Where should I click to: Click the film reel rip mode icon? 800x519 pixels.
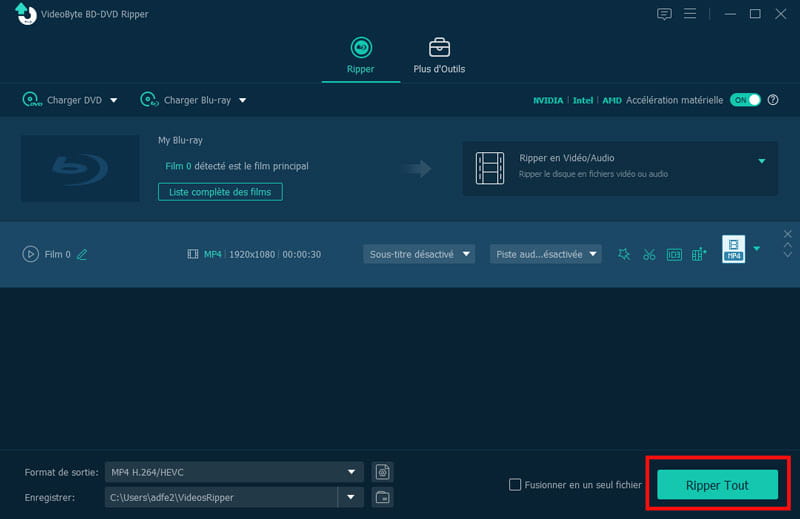[x=490, y=168]
